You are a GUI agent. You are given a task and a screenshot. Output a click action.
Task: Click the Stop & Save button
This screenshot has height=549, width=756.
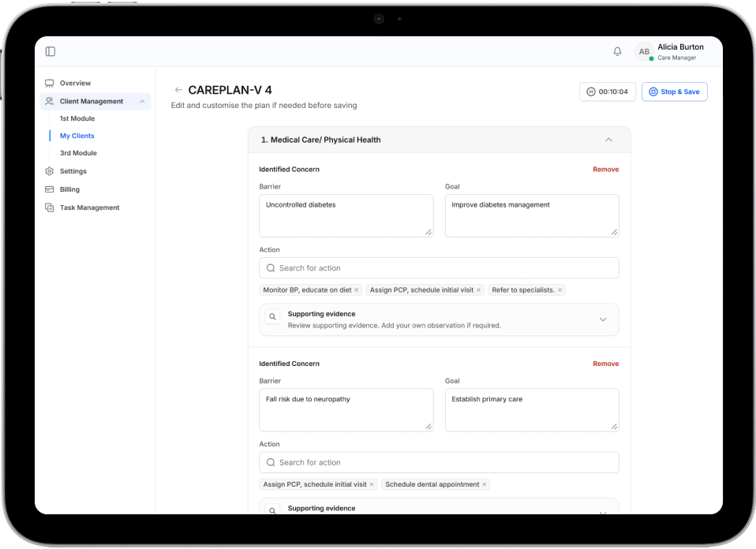click(675, 91)
